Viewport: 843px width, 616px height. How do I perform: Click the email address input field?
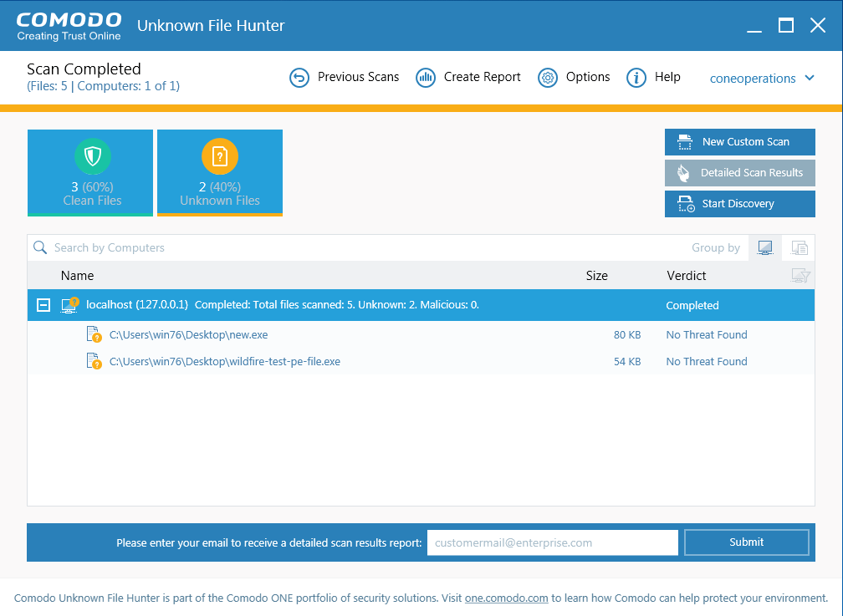coord(553,542)
